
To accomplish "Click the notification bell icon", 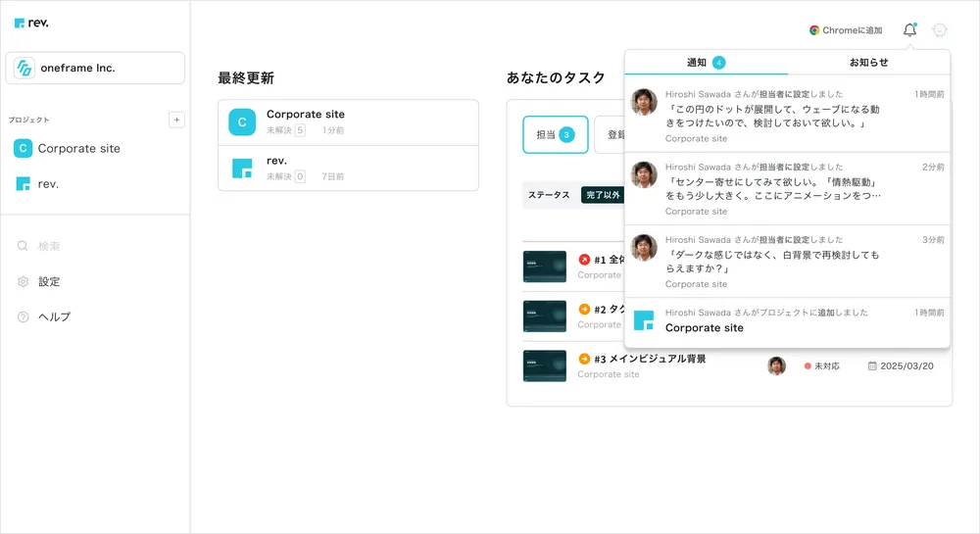I will pos(909,30).
